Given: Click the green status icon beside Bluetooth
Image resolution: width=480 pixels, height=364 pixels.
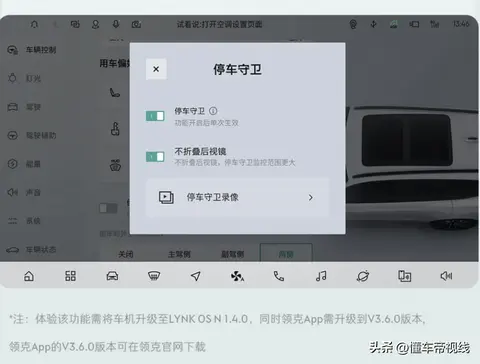Looking at the screenshot, I should pos(394,24).
